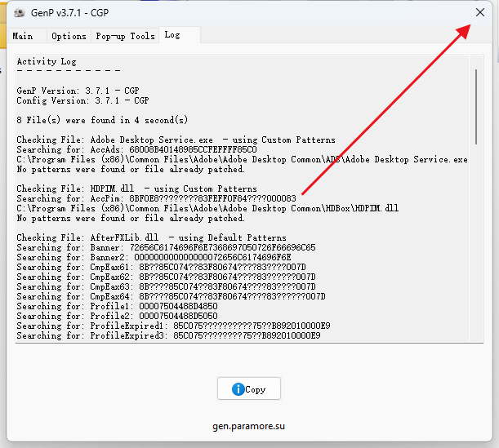Click the GenP v3.7.1 - CGP window title
Viewport: 499px width, 448px height.
click(x=69, y=13)
